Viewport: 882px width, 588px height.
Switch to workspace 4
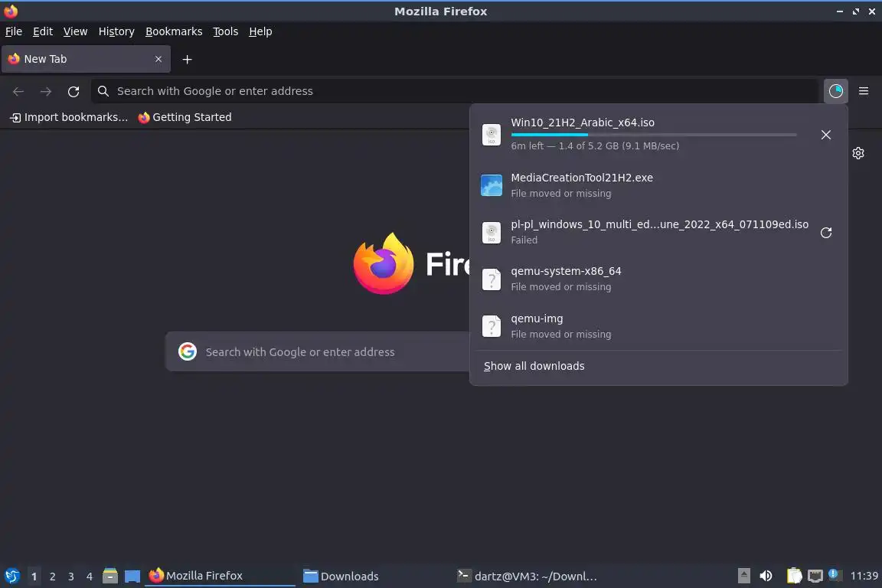[x=90, y=577]
